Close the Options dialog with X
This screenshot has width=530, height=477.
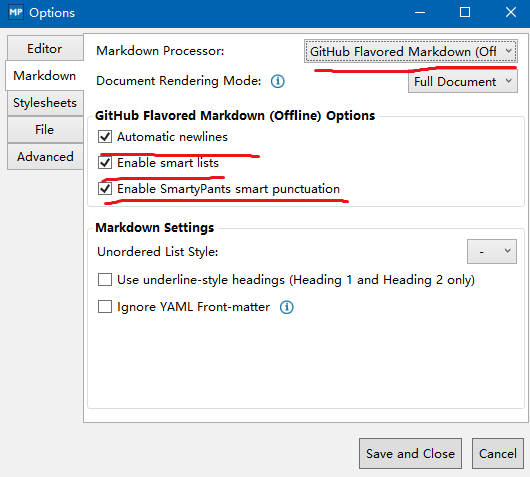[x=510, y=13]
